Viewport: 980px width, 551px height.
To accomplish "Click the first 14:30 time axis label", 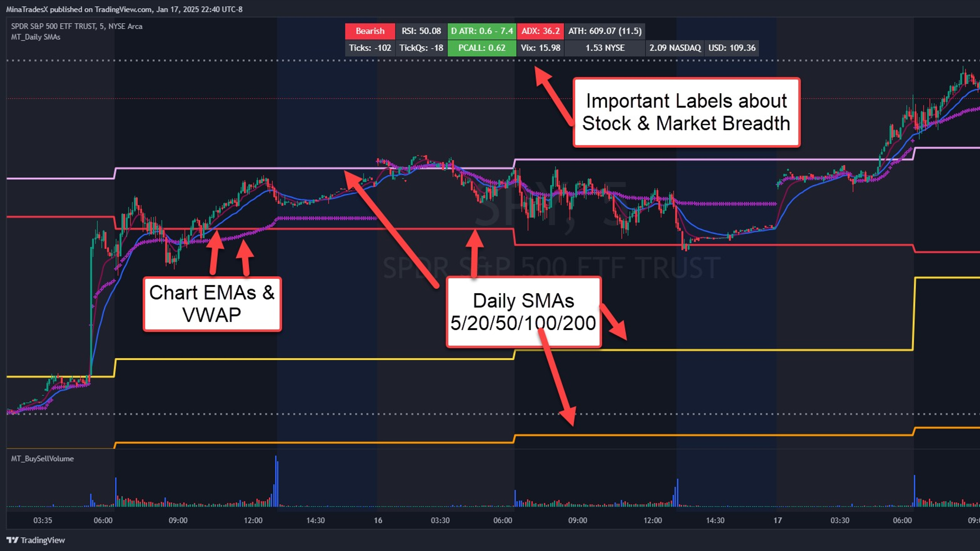I will 315,520.
